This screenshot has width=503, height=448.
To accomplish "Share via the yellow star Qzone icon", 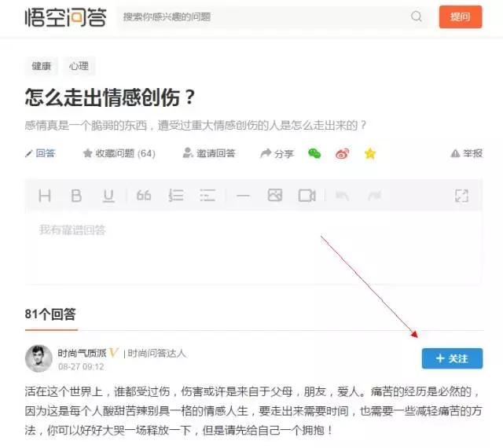I will (370, 153).
